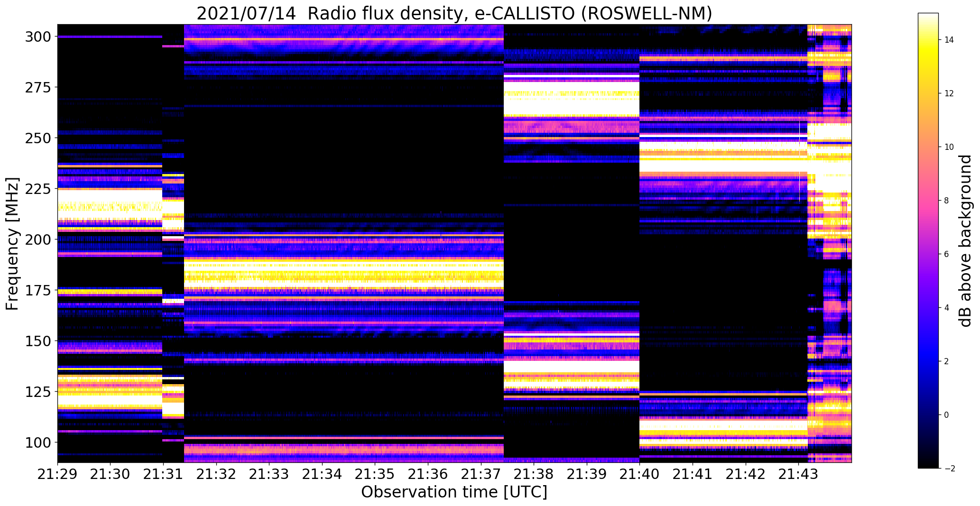980x506 pixels.
Task: Click the 175 frequency tick label
Action: (x=38, y=290)
